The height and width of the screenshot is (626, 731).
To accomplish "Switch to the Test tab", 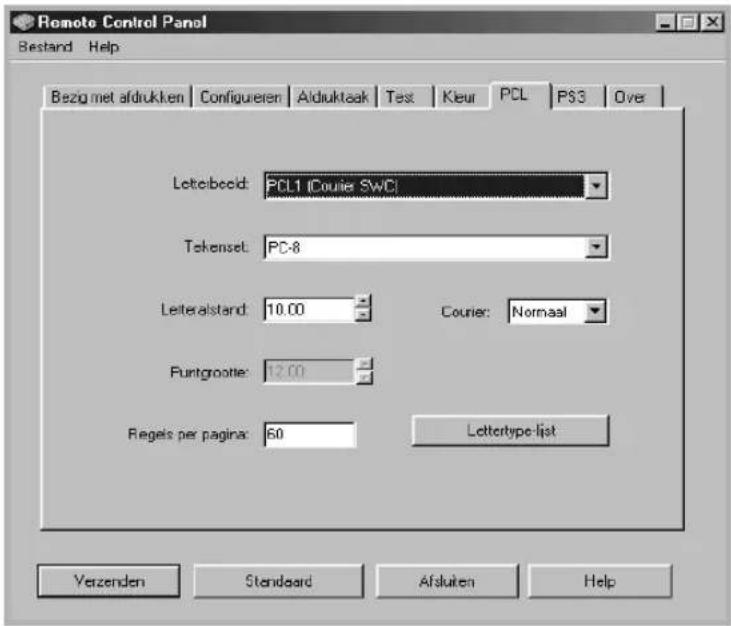I will [x=405, y=97].
